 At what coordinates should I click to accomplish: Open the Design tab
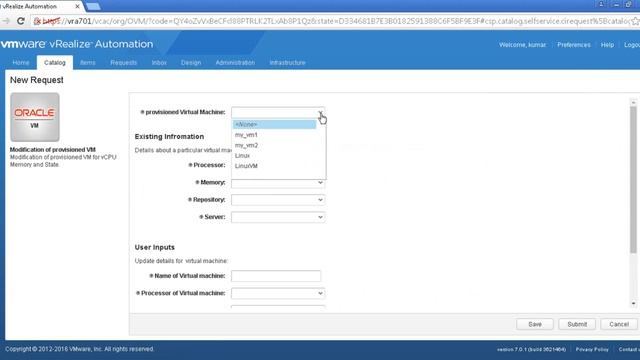coord(191,62)
